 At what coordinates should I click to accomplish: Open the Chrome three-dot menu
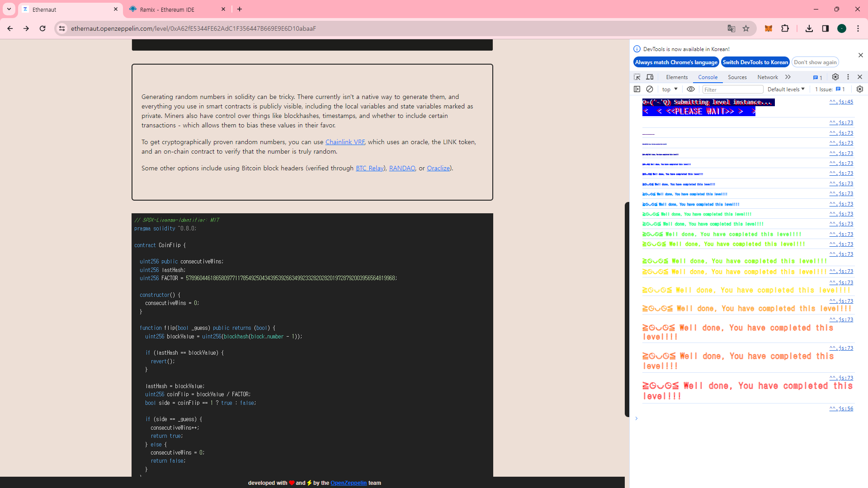pos(858,28)
